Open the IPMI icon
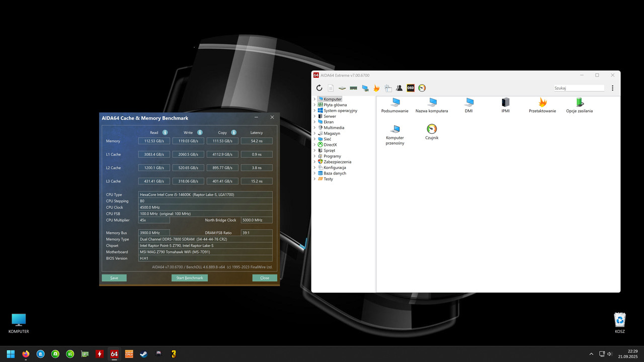Image resolution: width=644 pixels, height=362 pixels. (506, 105)
